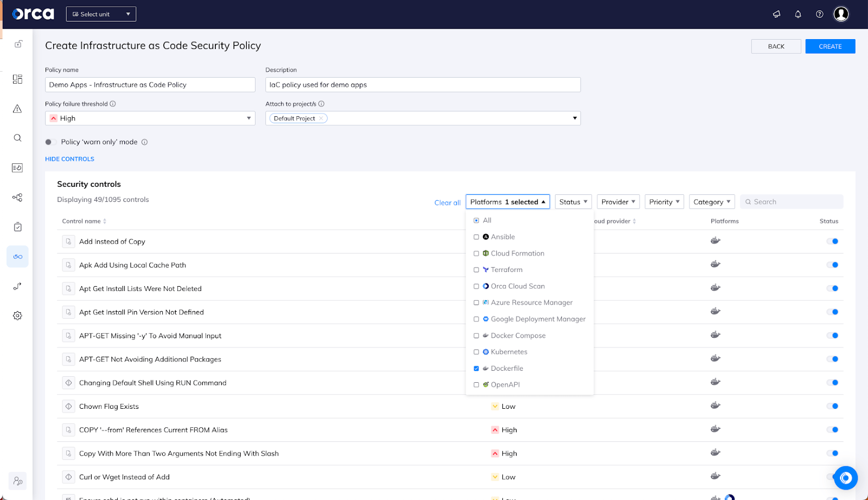
Task: Open the Status filter menu
Action: pyautogui.click(x=573, y=201)
